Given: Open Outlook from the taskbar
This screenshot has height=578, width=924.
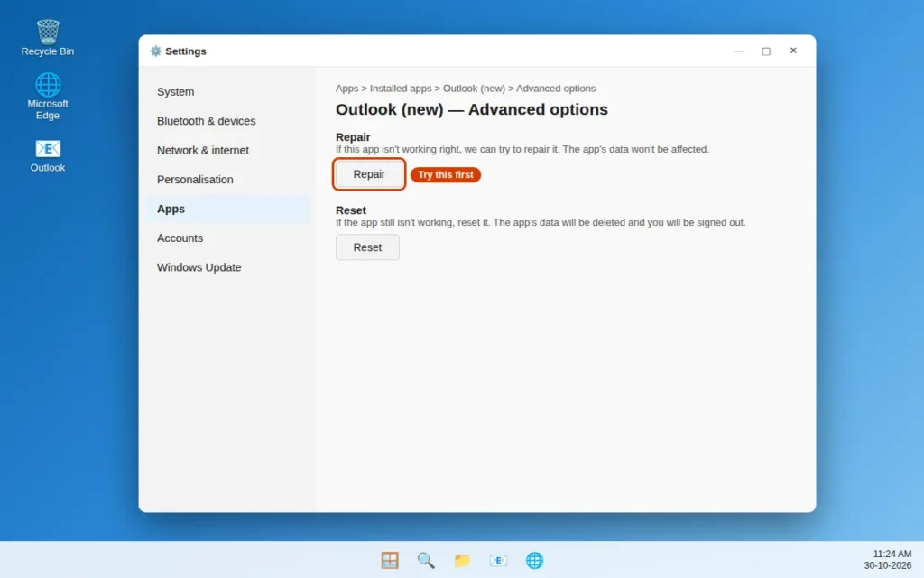Looking at the screenshot, I should coord(498,560).
